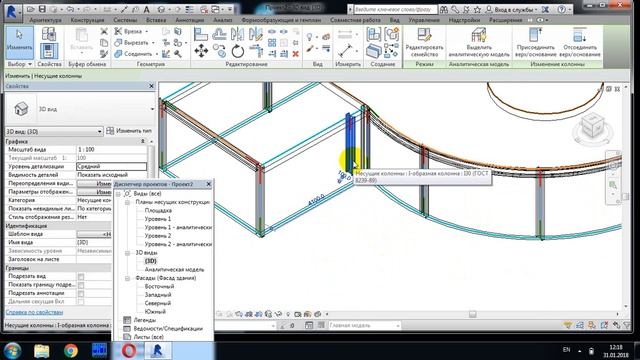This screenshot has height=360, width=640.
Task: Open the 3D вид type selector dropdown
Action: click(x=152, y=109)
